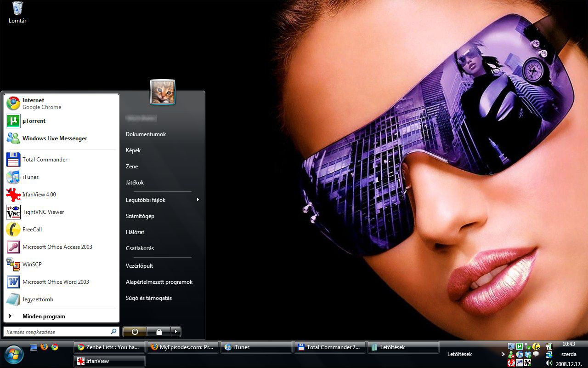The width and height of the screenshot is (588, 368).
Task: Switch to Zenbe Lists taskbar button
Action: coord(109,347)
